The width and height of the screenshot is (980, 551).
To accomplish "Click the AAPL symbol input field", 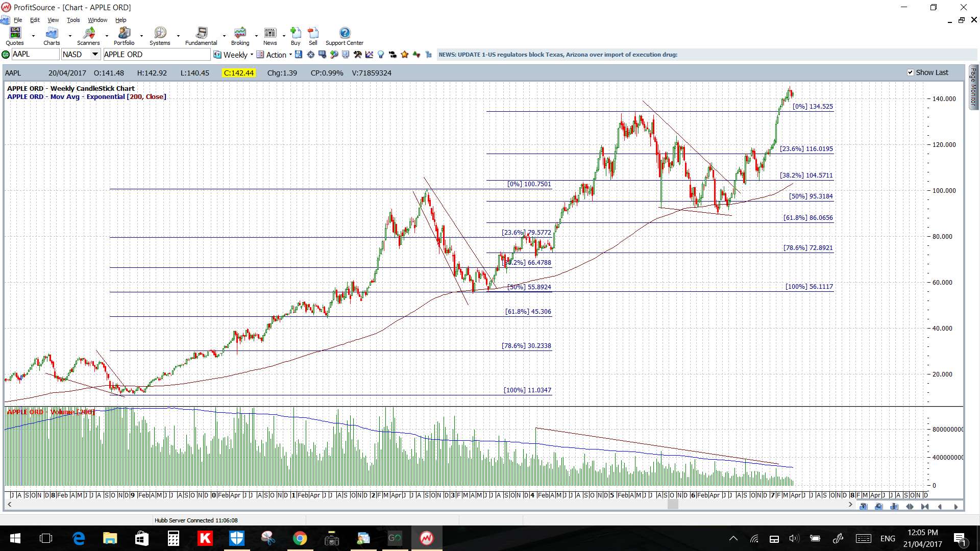I will 35,55.
